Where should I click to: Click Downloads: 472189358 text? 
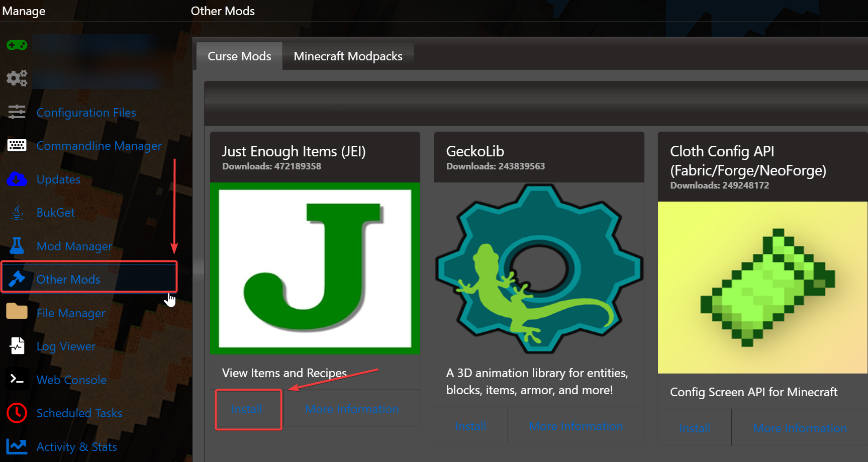click(x=271, y=166)
